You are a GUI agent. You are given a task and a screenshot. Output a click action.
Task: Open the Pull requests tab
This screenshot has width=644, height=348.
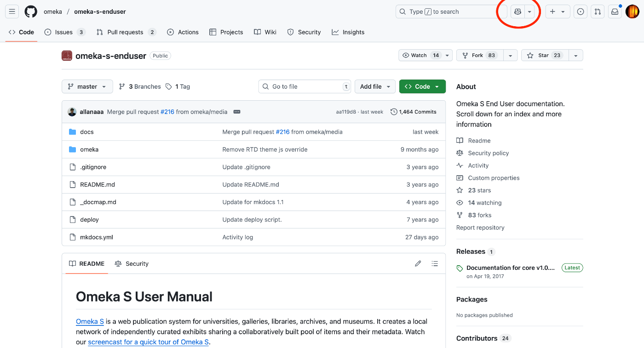click(126, 32)
